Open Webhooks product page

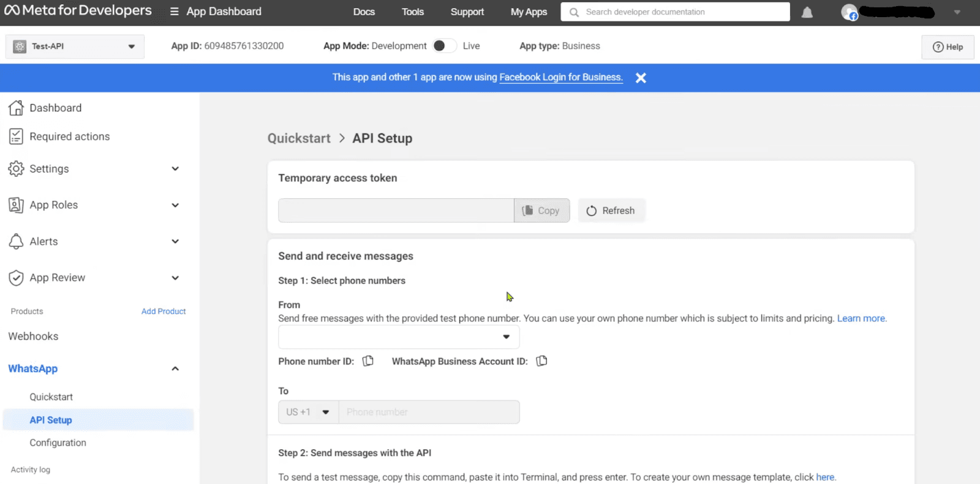pyautogui.click(x=33, y=337)
